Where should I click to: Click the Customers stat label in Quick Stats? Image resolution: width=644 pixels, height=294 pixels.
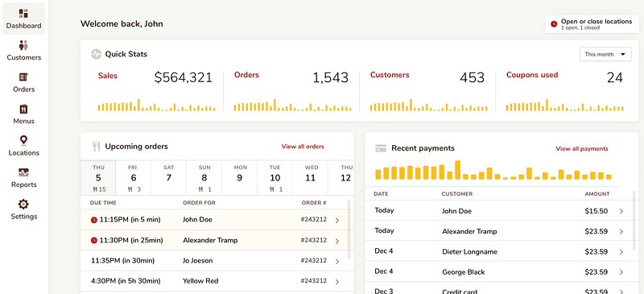pos(390,75)
